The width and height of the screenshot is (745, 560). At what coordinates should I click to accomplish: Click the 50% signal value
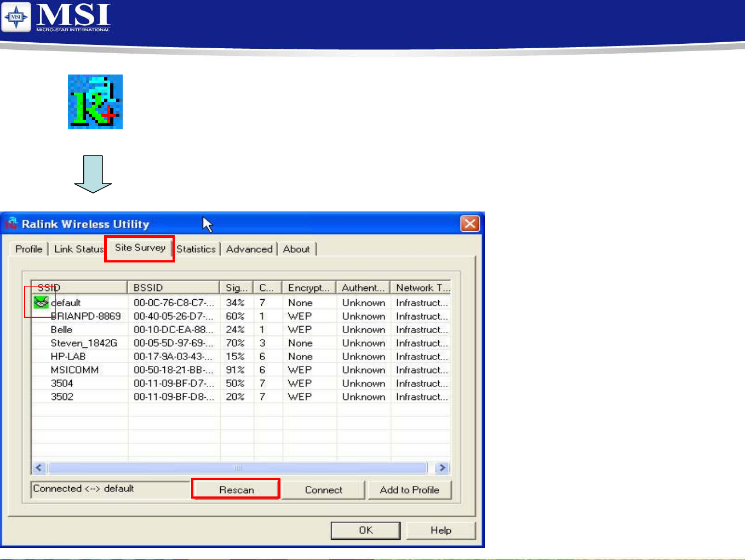click(235, 383)
